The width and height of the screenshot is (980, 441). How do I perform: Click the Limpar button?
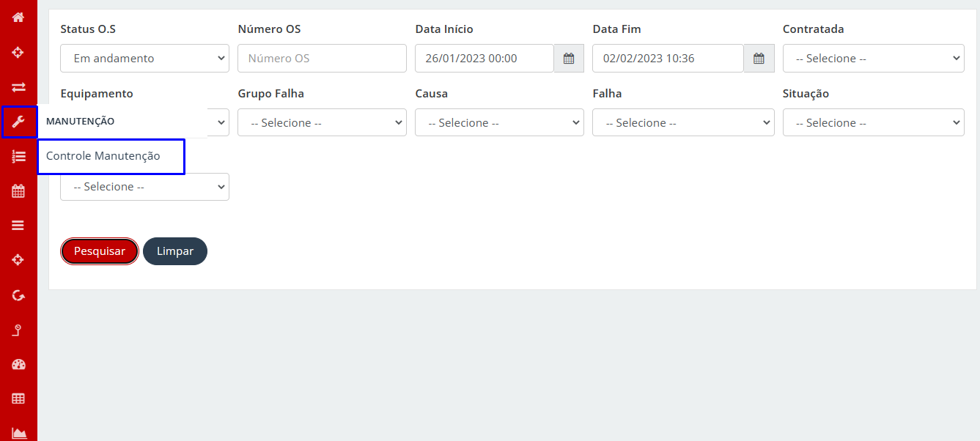pyautogui.click(x=175, y=251)
